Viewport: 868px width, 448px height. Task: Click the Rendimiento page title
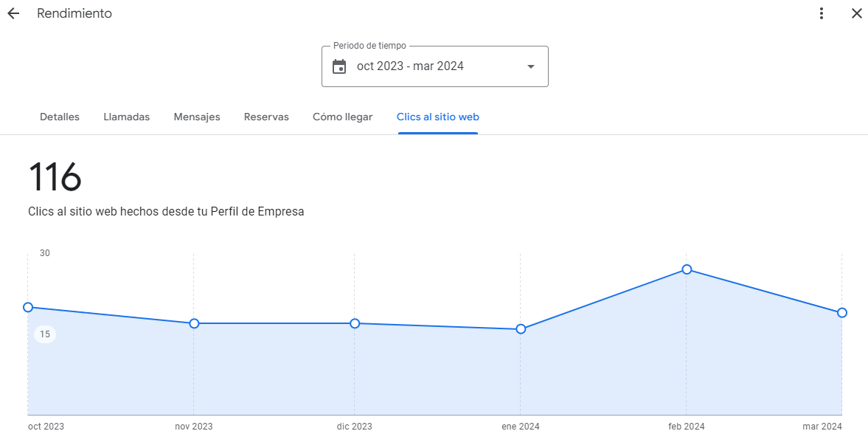tap(74, 14)
